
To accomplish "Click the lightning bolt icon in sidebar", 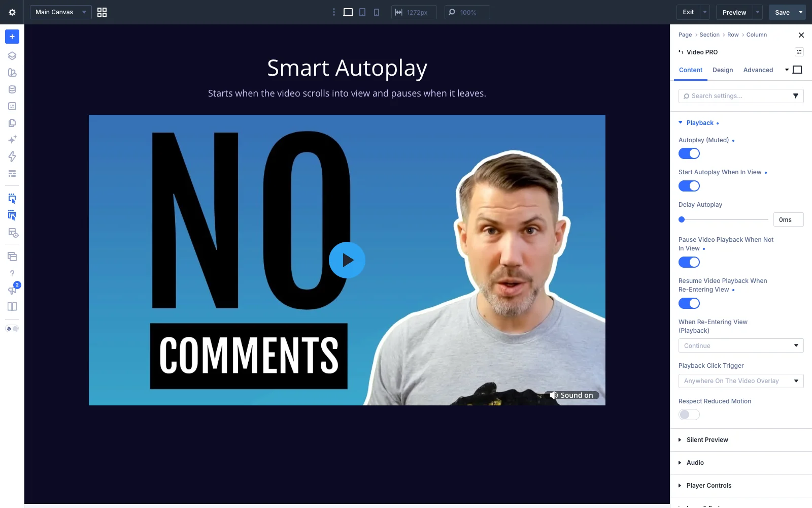I will [12, 156].
